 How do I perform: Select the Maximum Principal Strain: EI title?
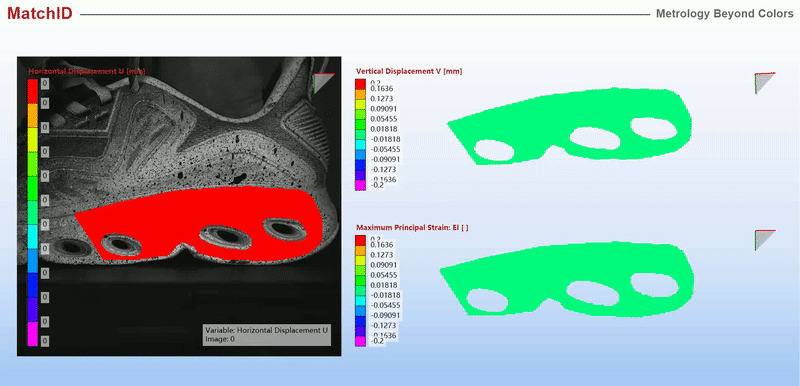coord(412,228)
